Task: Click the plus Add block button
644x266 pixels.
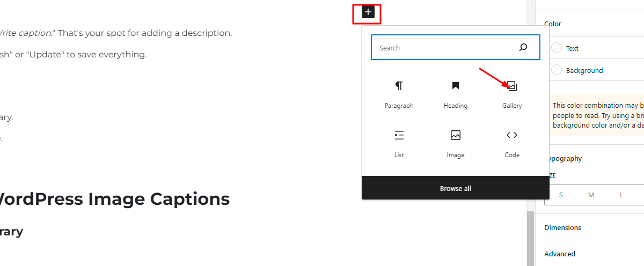Action: pyautogui.click(x=368, y=12)
